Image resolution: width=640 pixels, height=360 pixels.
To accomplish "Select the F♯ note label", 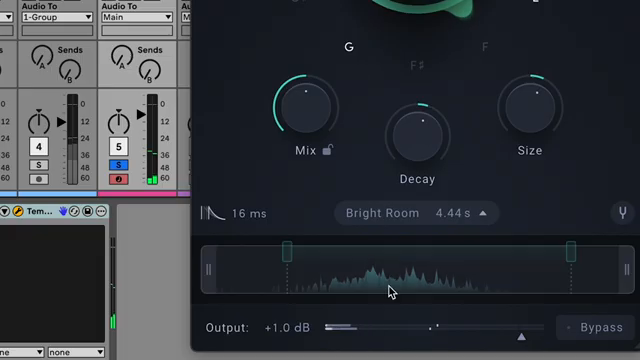I will 417,65.
